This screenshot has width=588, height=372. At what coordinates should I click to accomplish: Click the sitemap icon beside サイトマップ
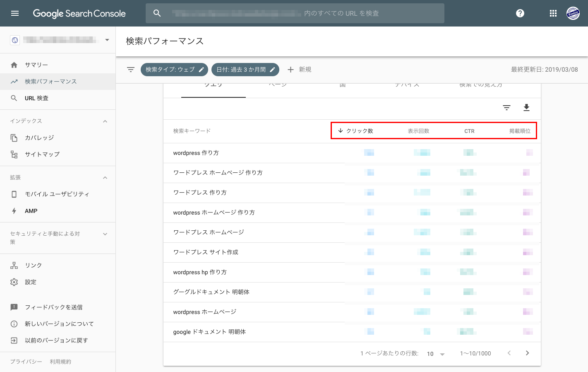[x=14, y=154]
